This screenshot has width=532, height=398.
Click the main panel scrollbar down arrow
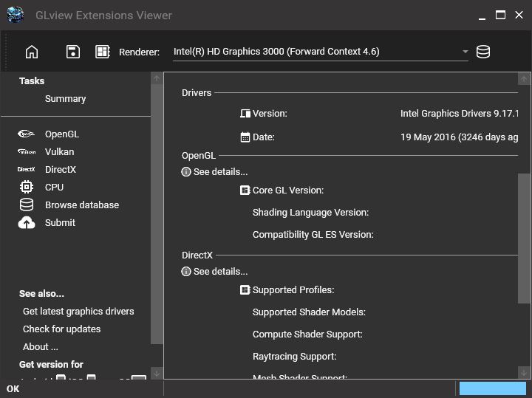pos(524,372)
